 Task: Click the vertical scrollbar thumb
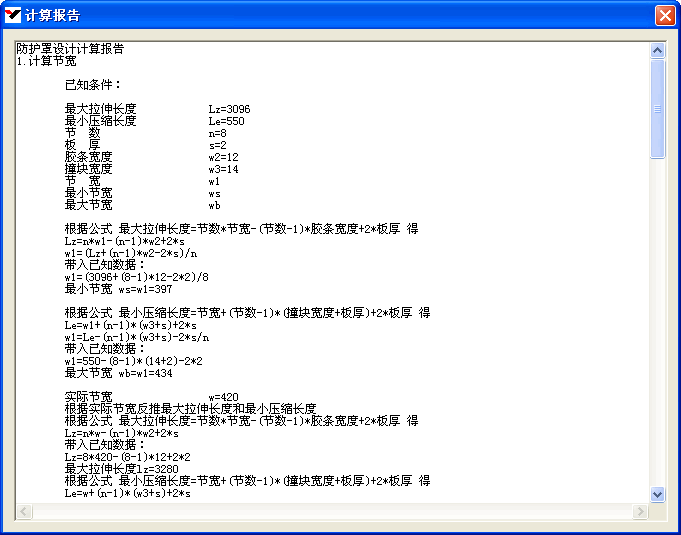pyautogui.click(x=657, y=108)
